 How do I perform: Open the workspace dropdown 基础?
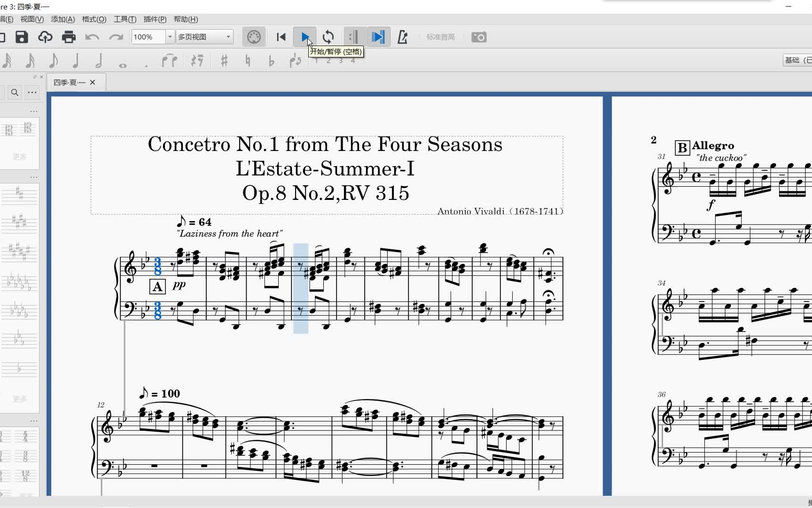pos(797,60)
